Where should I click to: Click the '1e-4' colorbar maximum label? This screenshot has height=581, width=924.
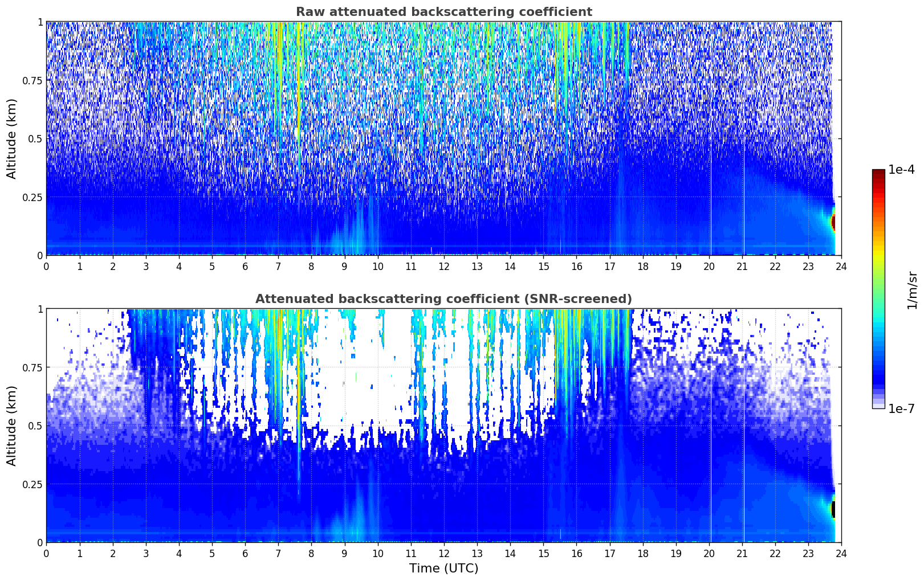(x=901, y=170)
